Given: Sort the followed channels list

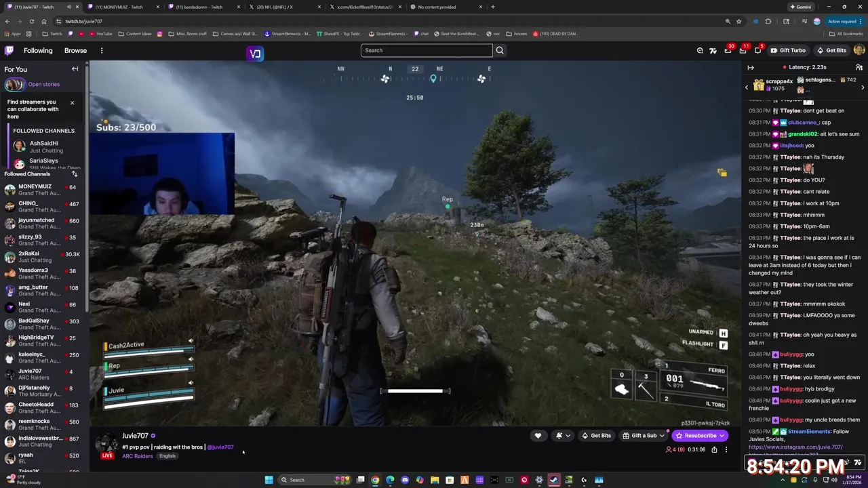Looking at the screenshot, I should coord(75,174).
